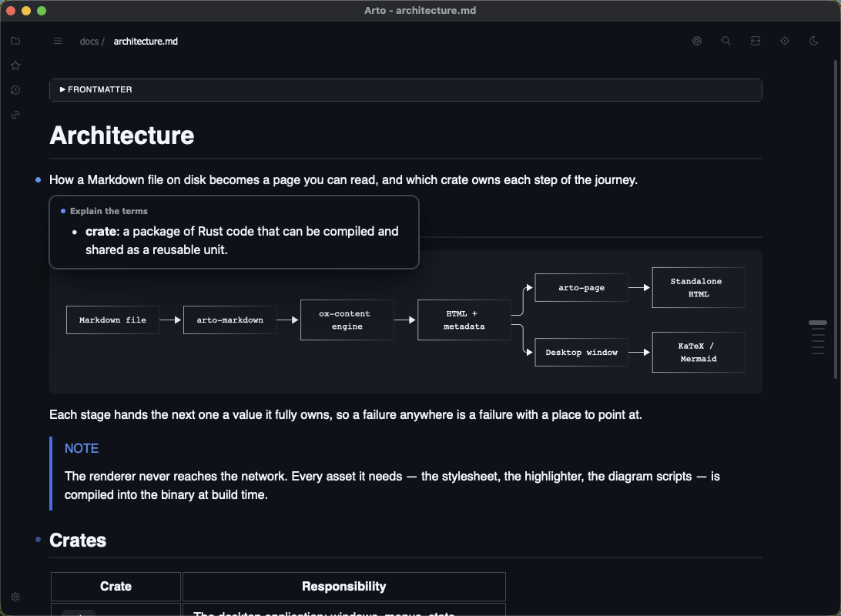This screenshot has height=616, width=841.
Task: Click the 'Standalone HTML' diagram box
Action: click(x=699, y=287)
